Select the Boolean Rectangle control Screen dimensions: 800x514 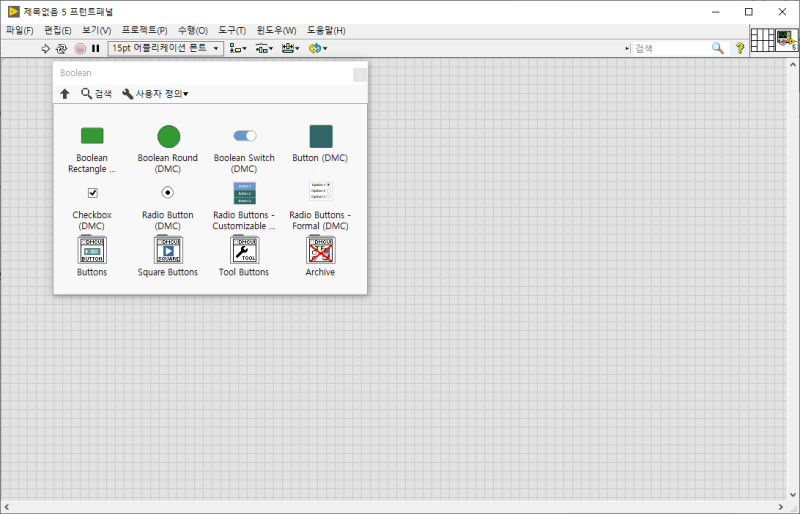click(92, 149)
